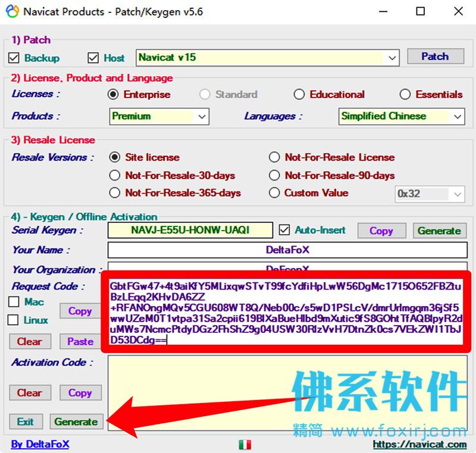Click inside the Activation Code text area
476x453 pixels.
click(x=287, y=393)
